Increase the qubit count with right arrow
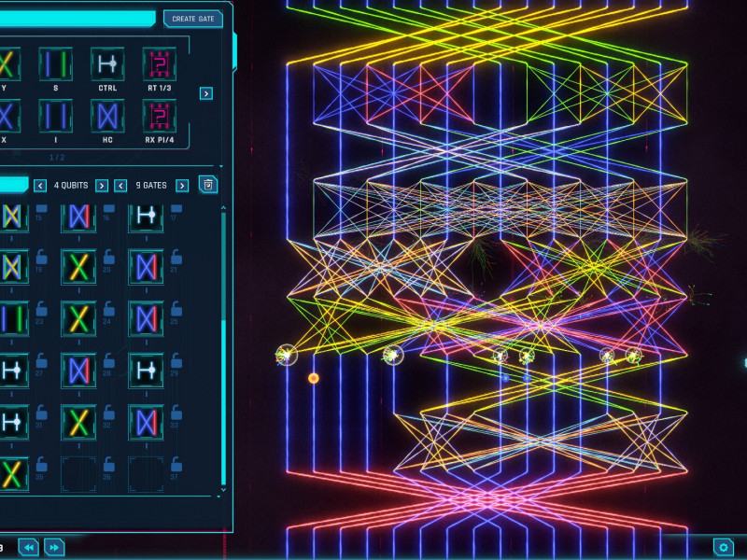Screen dimensions: 747x560 click(x=102, y=186)
